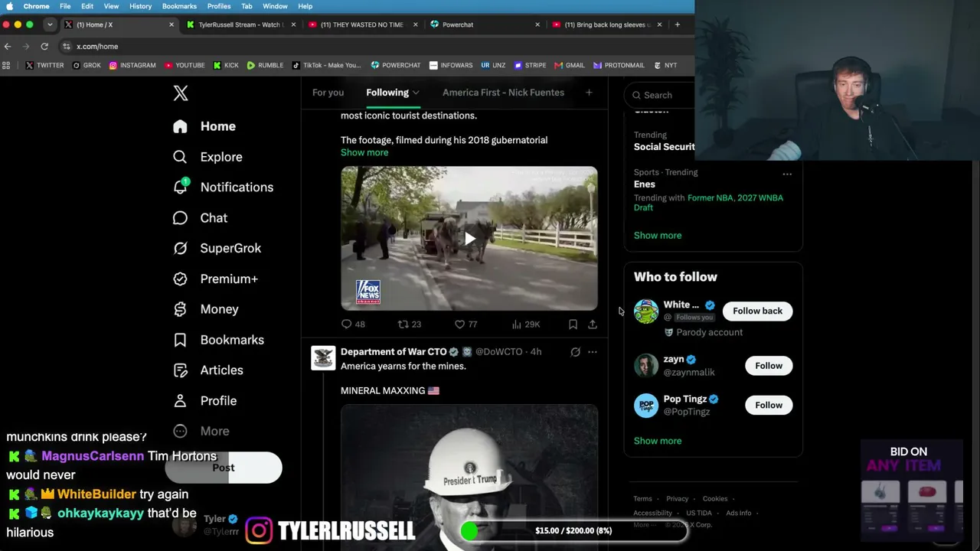Open the GMAIL bookmark
980x551 pixels.
[570, 66]
